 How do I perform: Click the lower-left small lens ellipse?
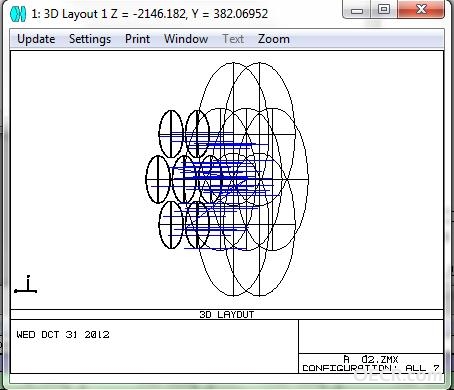(x=171, y=225)
